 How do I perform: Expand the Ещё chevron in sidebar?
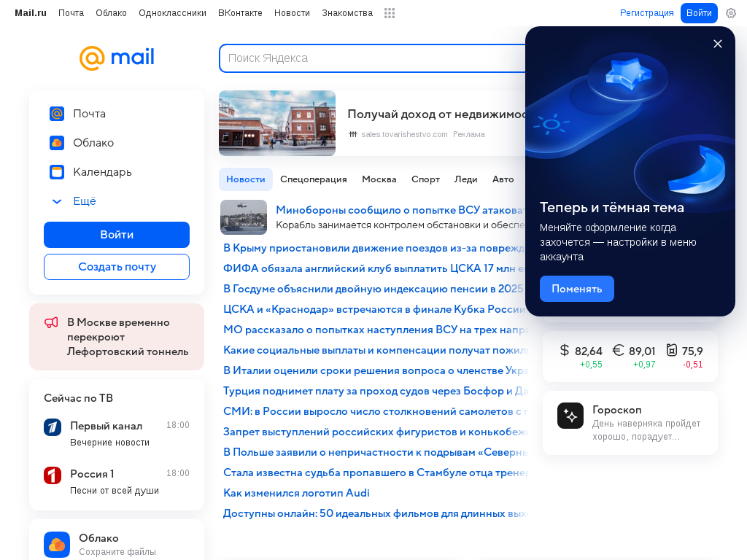tap(57, 201)
